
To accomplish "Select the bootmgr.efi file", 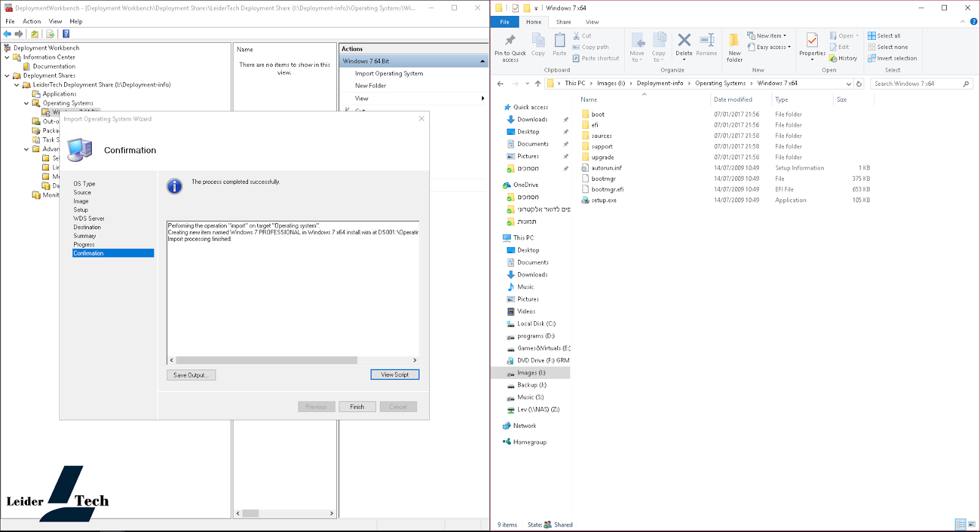I will pyautogui.click(x=608, y=189).
